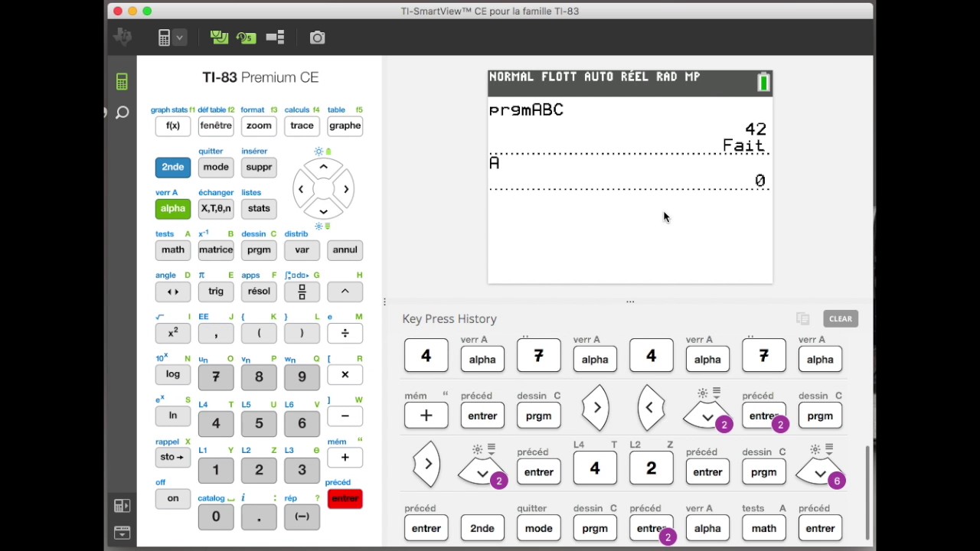Click the résol calculator key
Viewport: 980px width, 551px height.
[x=259, y=292]
